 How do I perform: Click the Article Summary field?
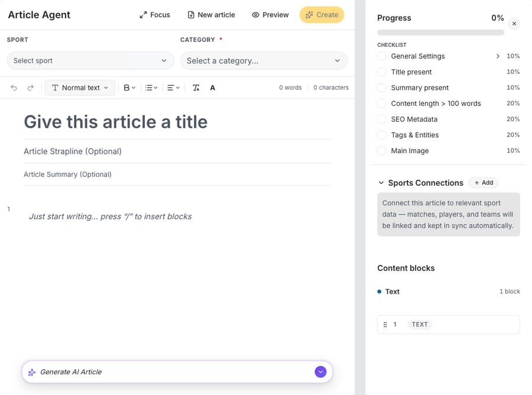pos(177,174)
